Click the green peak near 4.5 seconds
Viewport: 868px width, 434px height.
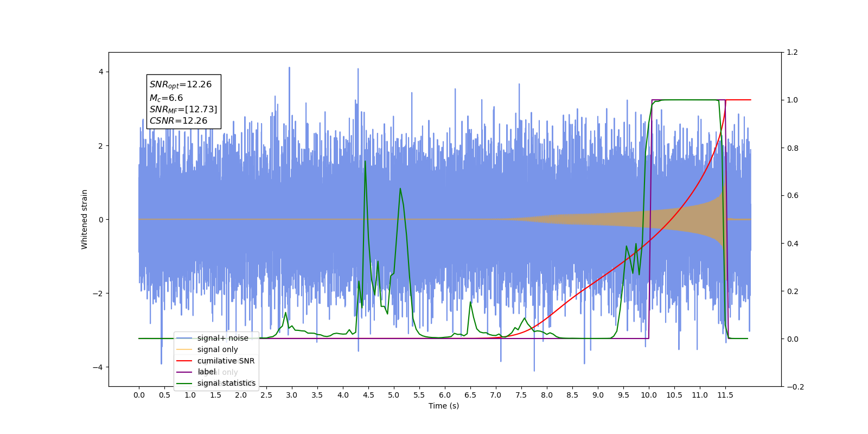click(x=365, y=162)
